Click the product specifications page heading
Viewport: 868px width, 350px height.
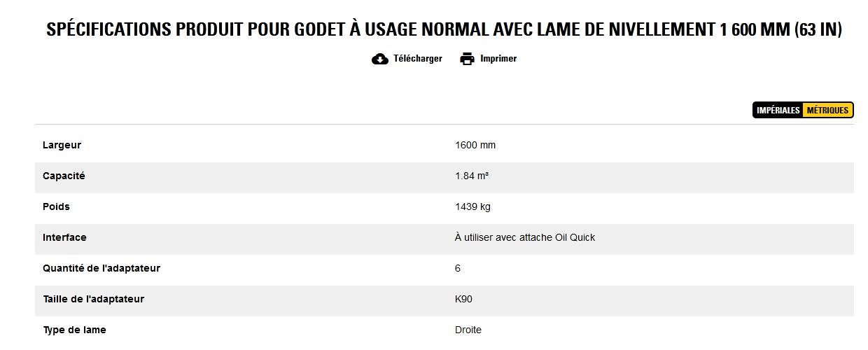click(x=444, y=30)
